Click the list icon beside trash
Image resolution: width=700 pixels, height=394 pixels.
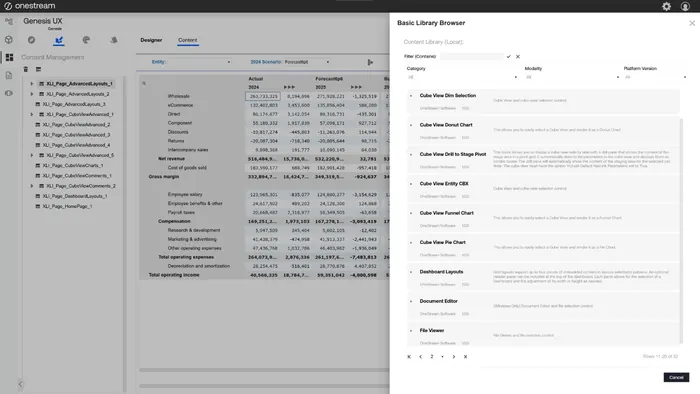tap(38, 69)
